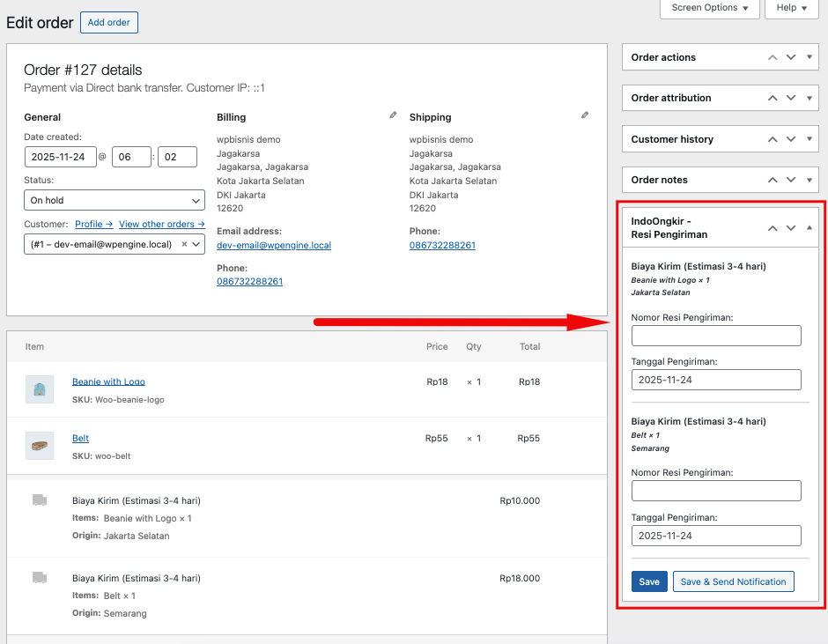Move Order actions panel up

pyautogui.click(x=773, y=57)
